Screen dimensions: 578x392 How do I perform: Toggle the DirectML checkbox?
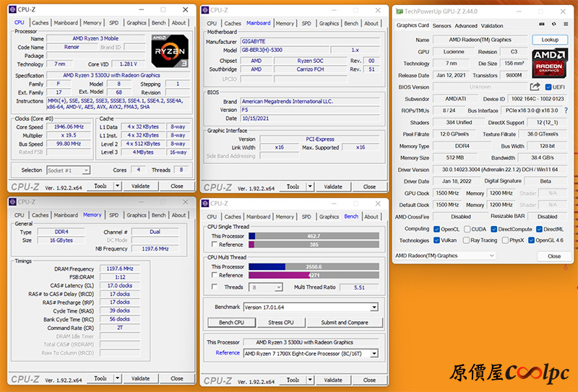539,229
